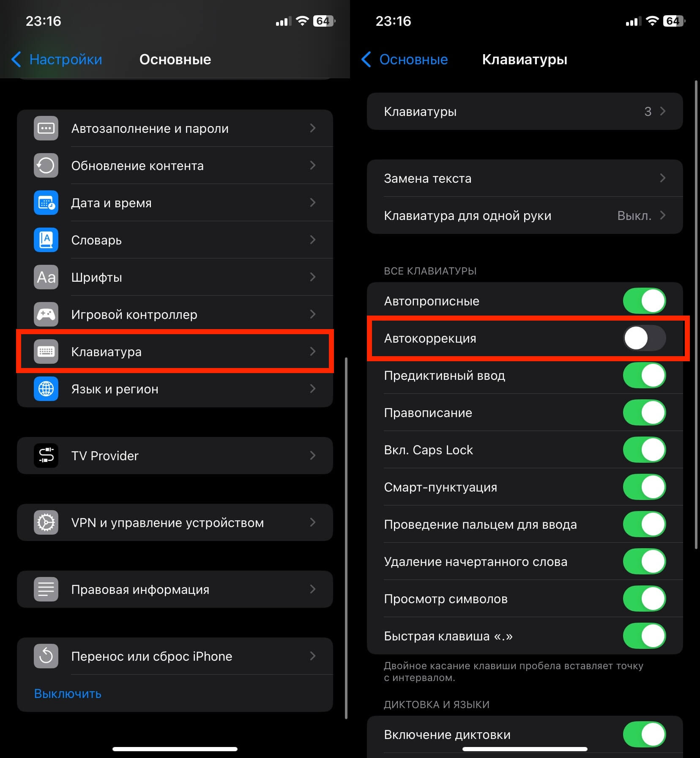
Task: Tap the Автозаполнение и пароли key icon
Action: click(46, 128)
